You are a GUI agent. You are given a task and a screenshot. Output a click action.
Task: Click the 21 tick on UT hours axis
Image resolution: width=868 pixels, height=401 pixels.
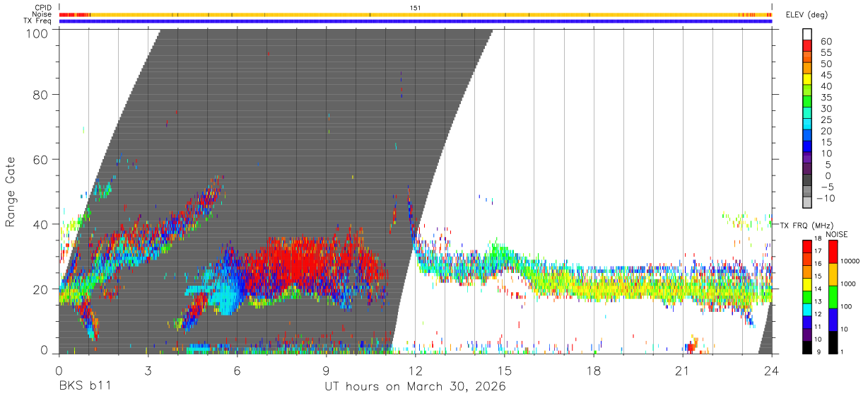pyautogui.click(x=683, y=370)
